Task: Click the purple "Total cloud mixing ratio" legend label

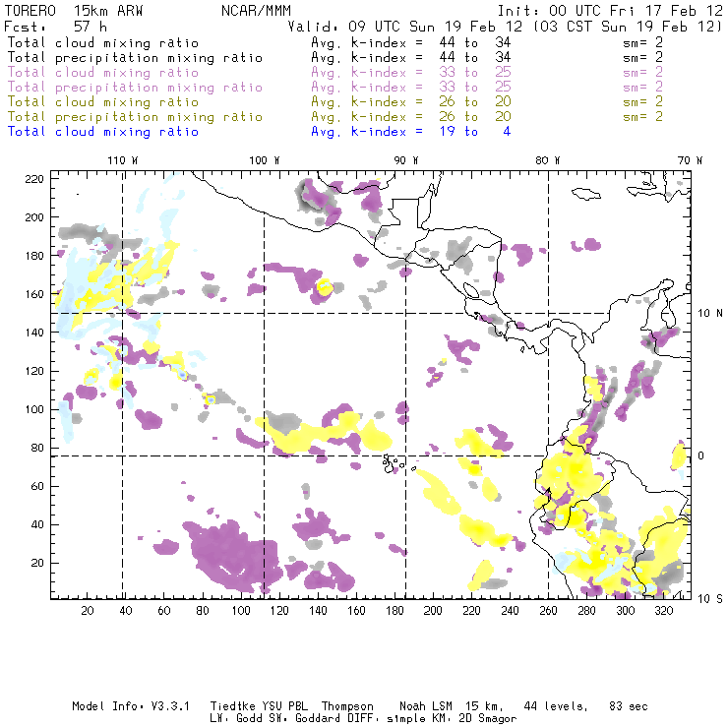Action: click(x=103, y=73)
